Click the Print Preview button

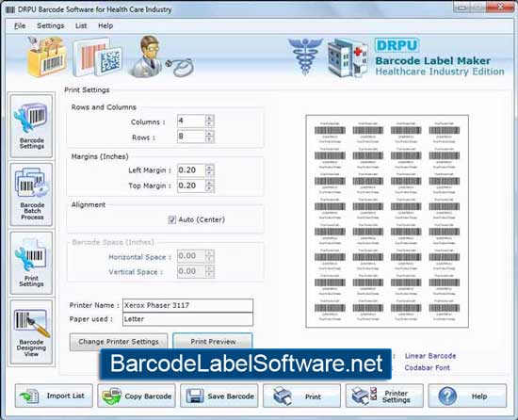pyautogui.click(x=213, y=342)
